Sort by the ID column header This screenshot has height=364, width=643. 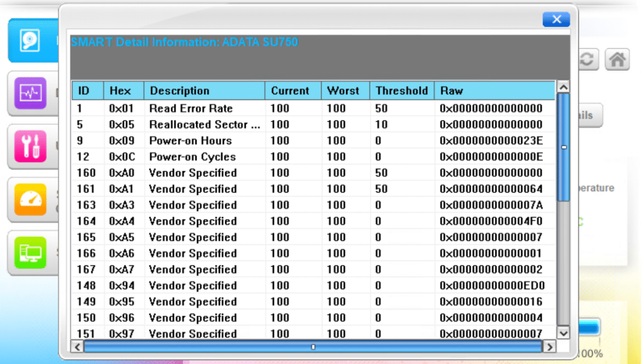point(88,91)
